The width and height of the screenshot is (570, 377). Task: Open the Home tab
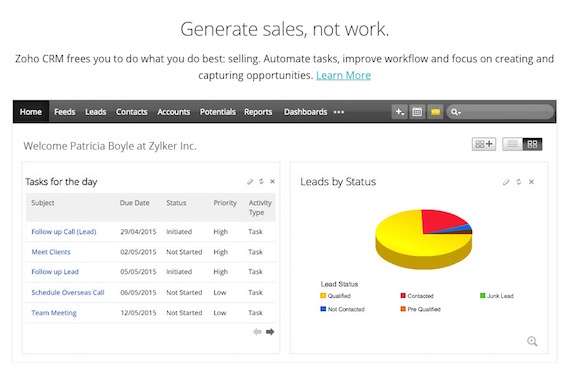31,112
